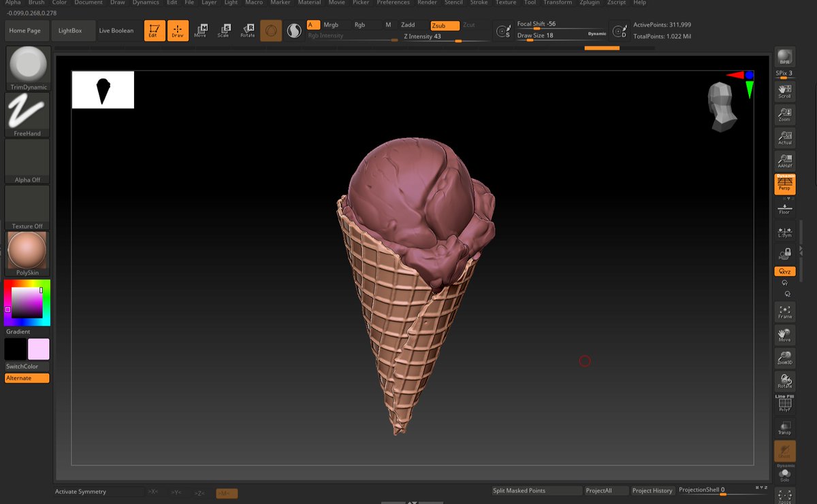
Task: Toggle the Floor grid
Action: 785,209
